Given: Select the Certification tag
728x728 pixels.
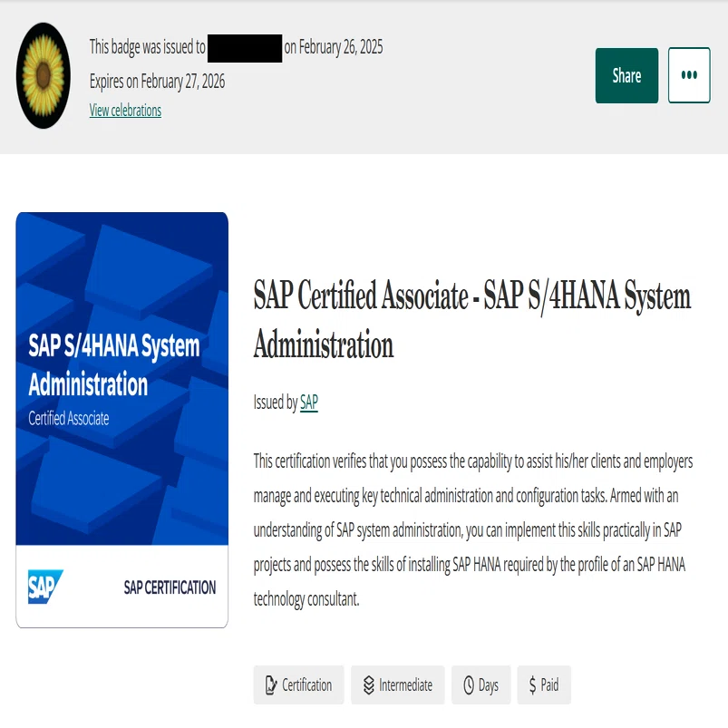Looking at the screenshot, I should pyautogui.click(x=298, y=684).
